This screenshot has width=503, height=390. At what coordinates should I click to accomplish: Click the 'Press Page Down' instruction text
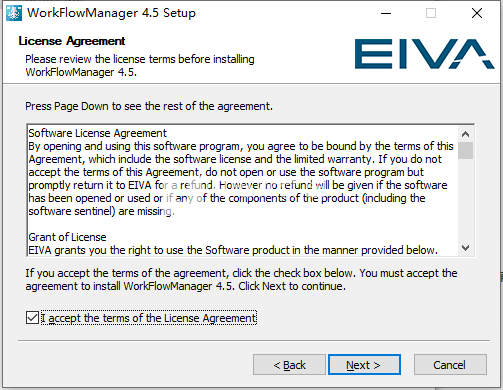pos(149,106)
